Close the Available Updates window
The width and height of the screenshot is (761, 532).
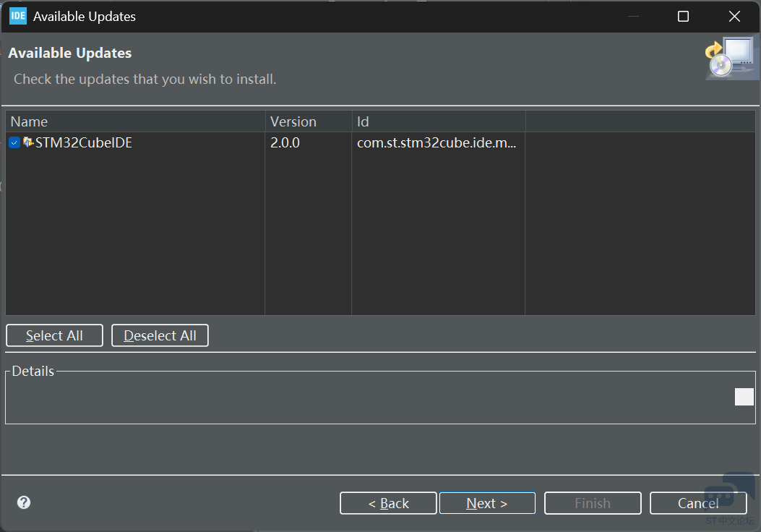click(x=734, y=17)
